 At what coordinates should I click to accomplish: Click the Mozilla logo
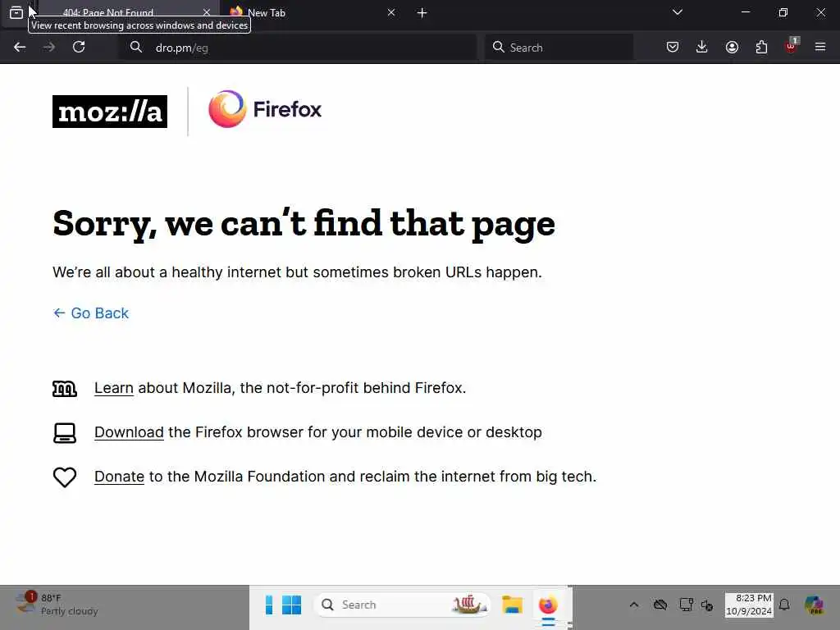pos(110,112)
